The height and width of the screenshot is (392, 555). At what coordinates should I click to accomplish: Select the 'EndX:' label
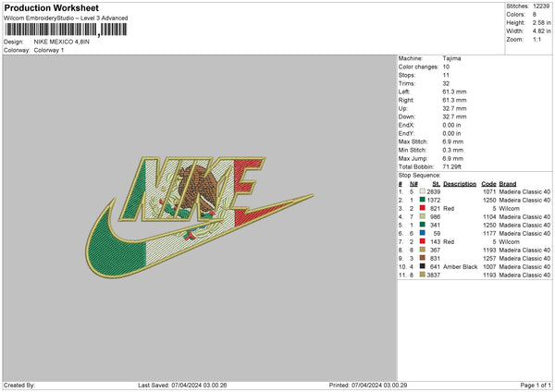pos(406,125)
